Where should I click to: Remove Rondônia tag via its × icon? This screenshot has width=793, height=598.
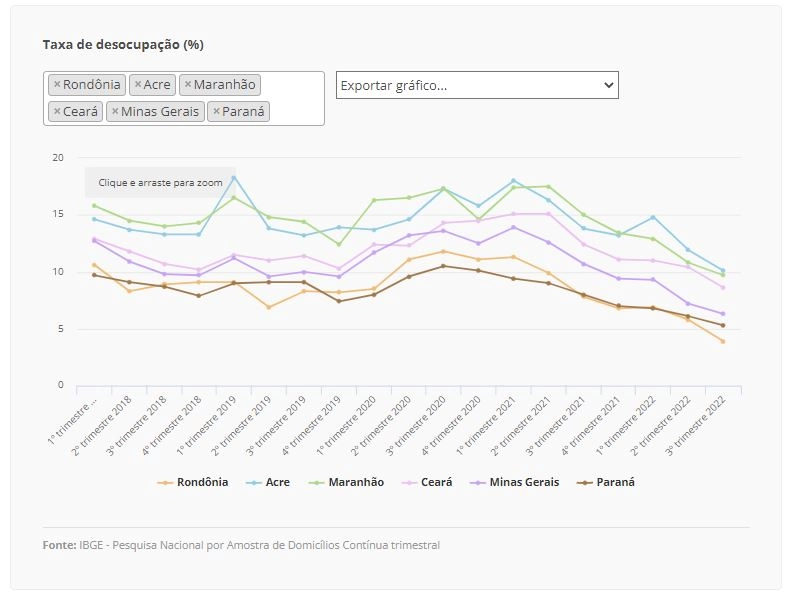point(57,84)
